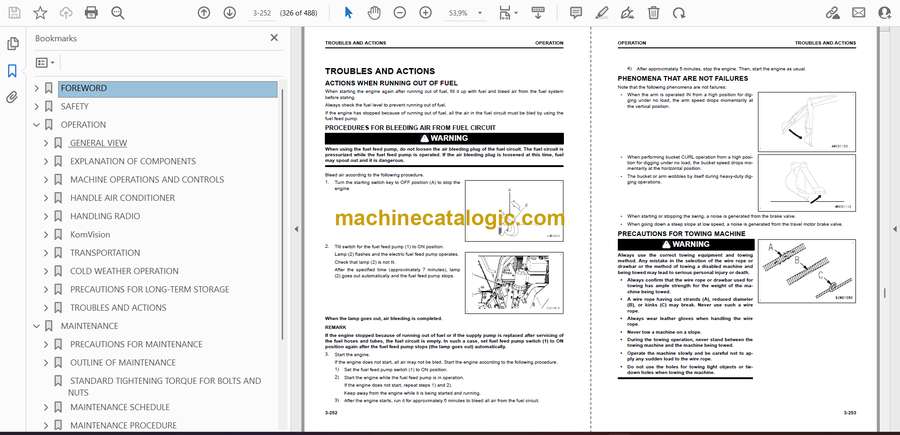The image size is (900, 435).
Task: Click the Save file icon
Action: tap(15, 13)
